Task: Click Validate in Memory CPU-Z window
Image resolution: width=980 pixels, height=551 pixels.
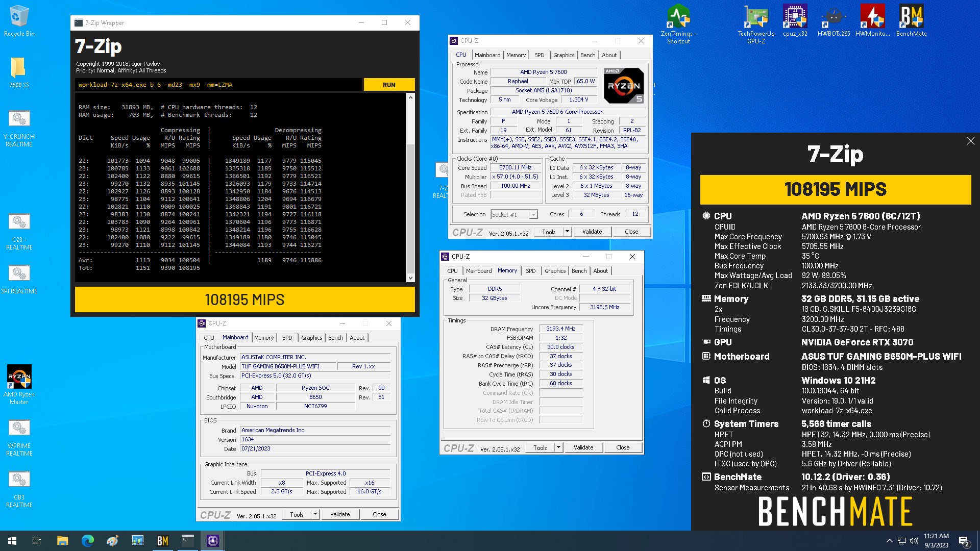Action: [x=583, y=447]
